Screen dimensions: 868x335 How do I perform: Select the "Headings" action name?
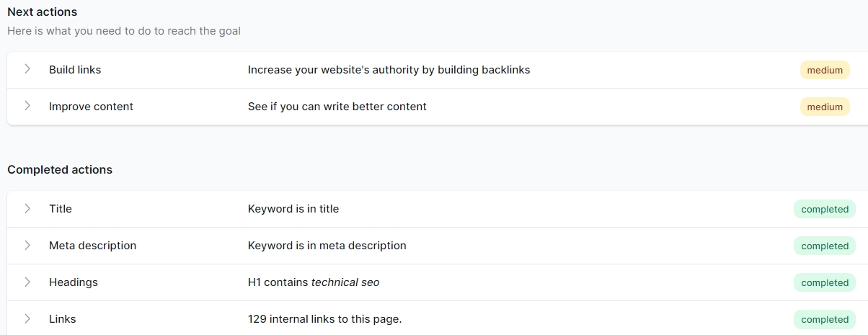point(73,282)
